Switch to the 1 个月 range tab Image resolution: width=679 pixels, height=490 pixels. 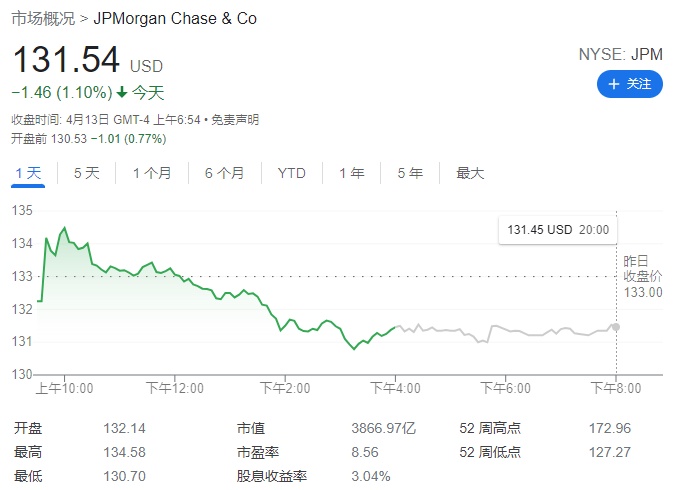152,173
